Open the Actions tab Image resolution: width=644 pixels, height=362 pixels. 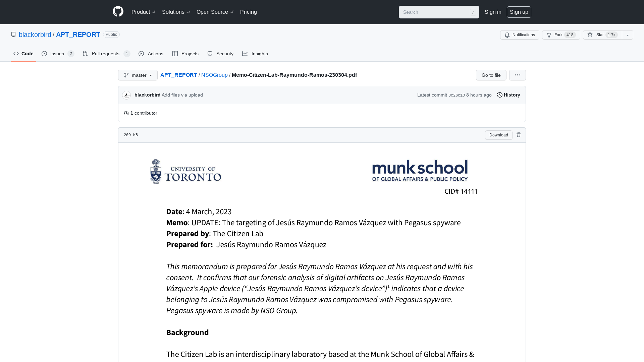[151, 54]
